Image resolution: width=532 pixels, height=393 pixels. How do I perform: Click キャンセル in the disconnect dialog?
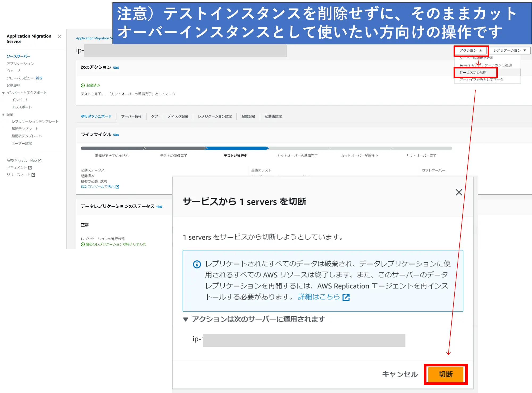point(400,374)
